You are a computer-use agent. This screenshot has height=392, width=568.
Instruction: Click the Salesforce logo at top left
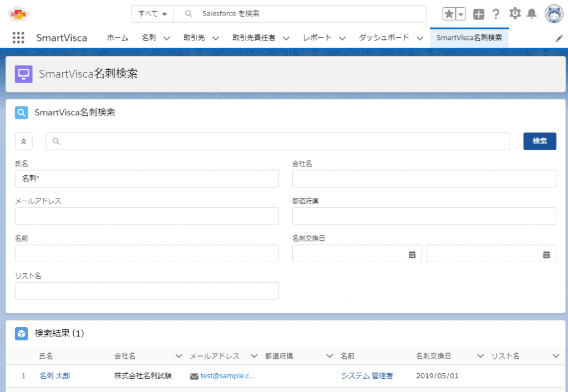(x=18, y=14)
